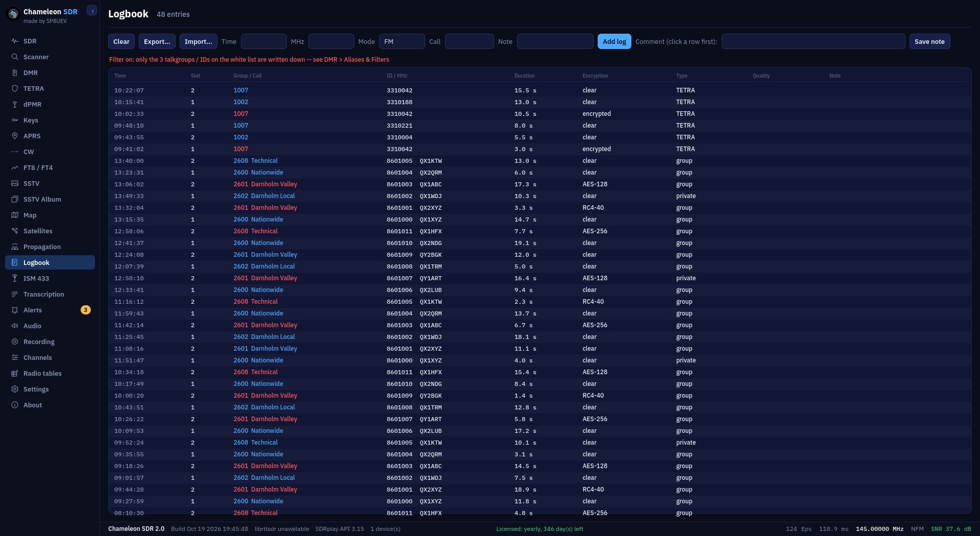
Task: Click the Alerts badge showing 3
Action: (x=86, y=310)
